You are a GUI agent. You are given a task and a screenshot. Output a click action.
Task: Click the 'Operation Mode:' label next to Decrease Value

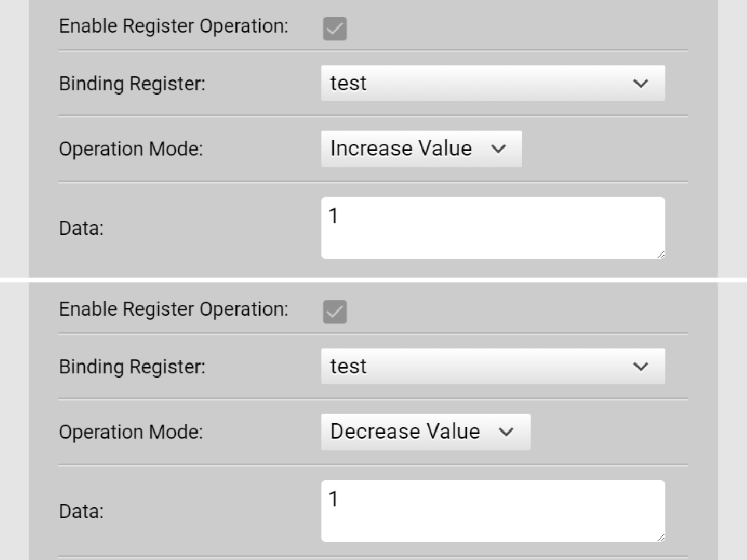pyautogui.click(x=131, y=432)
